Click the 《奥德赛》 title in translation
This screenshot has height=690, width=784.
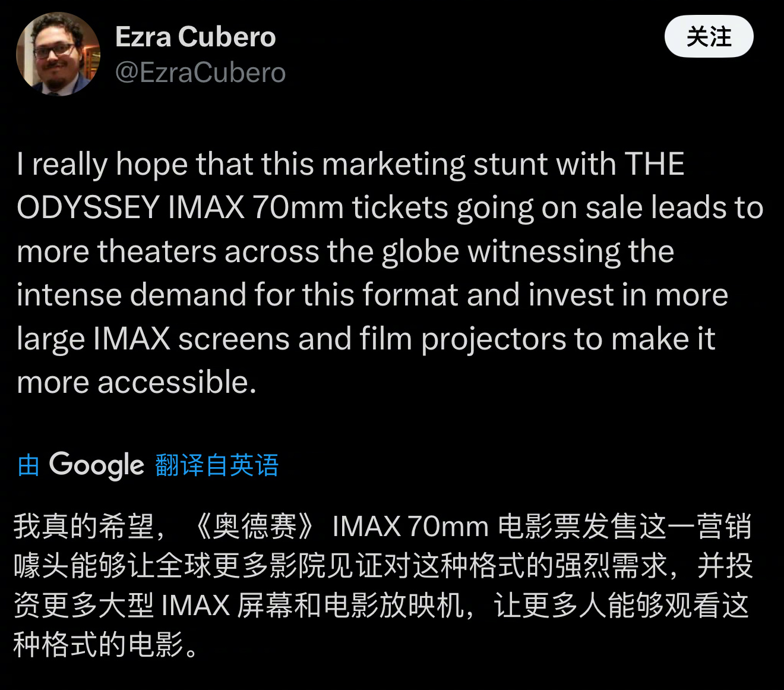(x=256, y=526)
